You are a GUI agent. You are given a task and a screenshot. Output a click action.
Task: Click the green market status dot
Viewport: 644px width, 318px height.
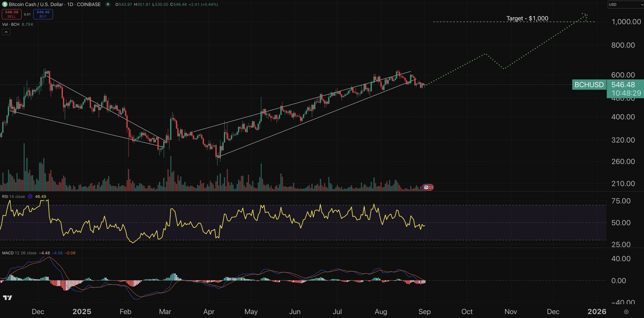(108, 4)
